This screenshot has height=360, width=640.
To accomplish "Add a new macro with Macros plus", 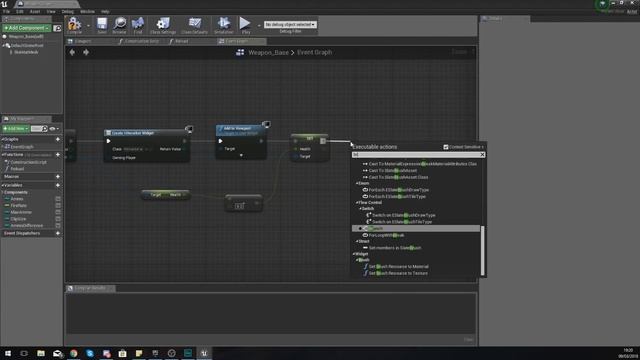I will (x=58, y=176).
